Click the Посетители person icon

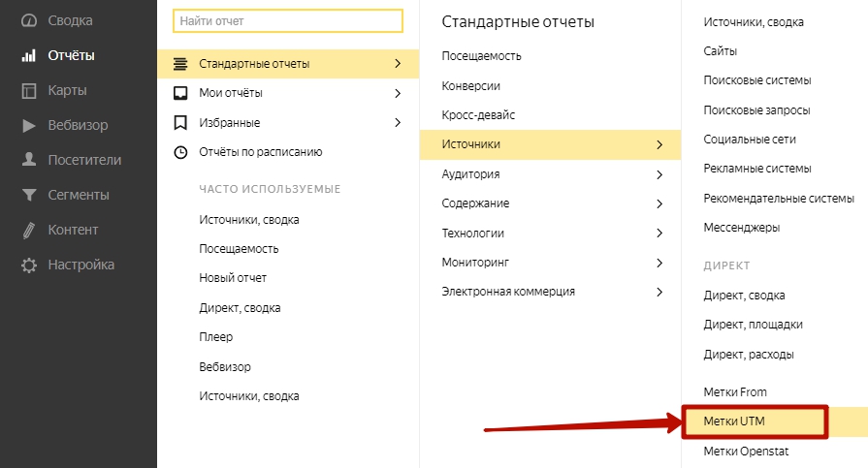(x=29, y=160)
